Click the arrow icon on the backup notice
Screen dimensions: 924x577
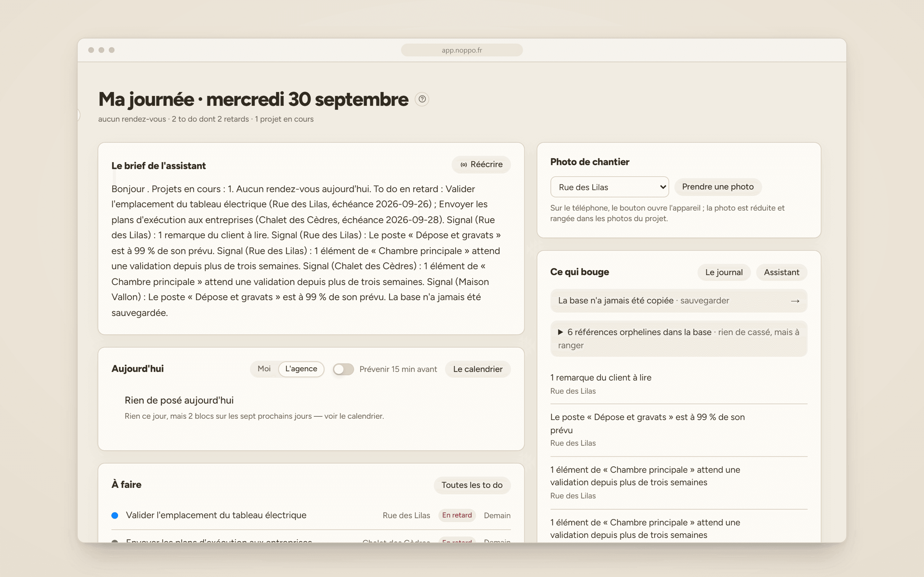coord(795,301)
